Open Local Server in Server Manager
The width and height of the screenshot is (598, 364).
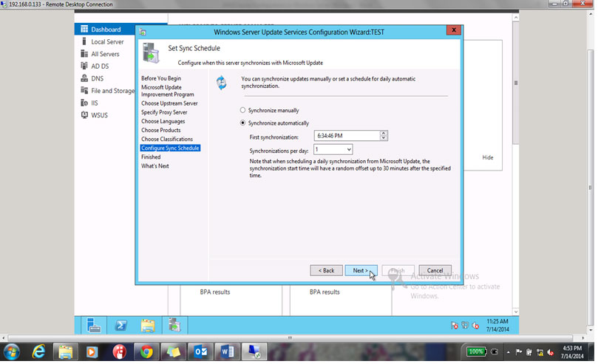pos(107,42)
